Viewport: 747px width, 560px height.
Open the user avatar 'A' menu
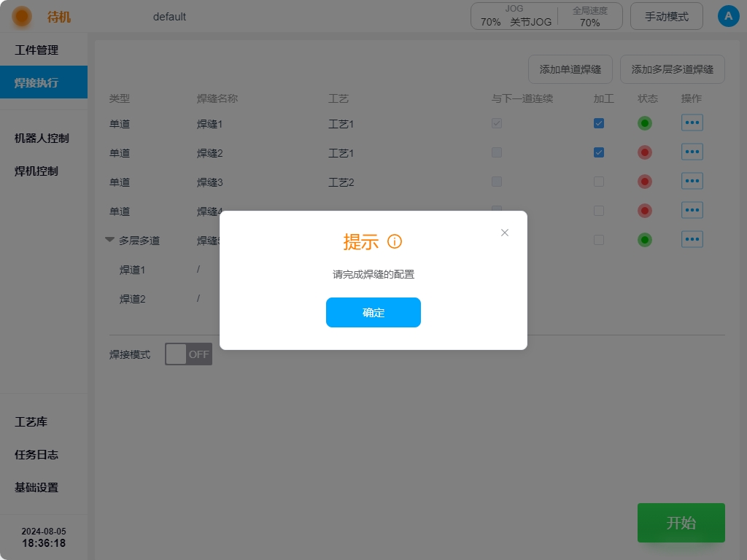pyautogui.click(x=728, y=16)
